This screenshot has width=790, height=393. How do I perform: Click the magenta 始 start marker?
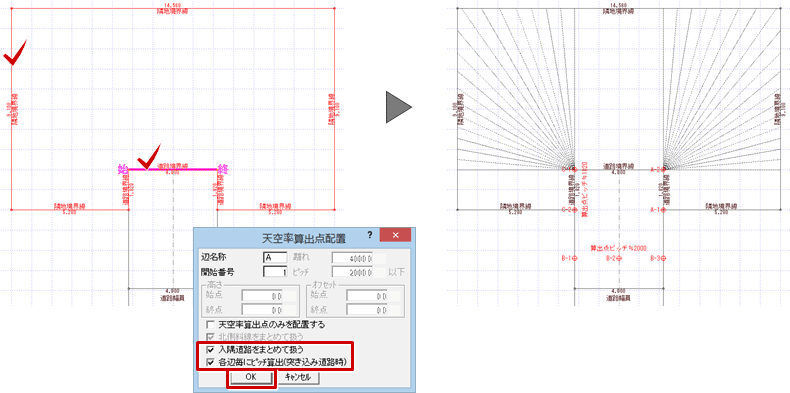point(122,169)
